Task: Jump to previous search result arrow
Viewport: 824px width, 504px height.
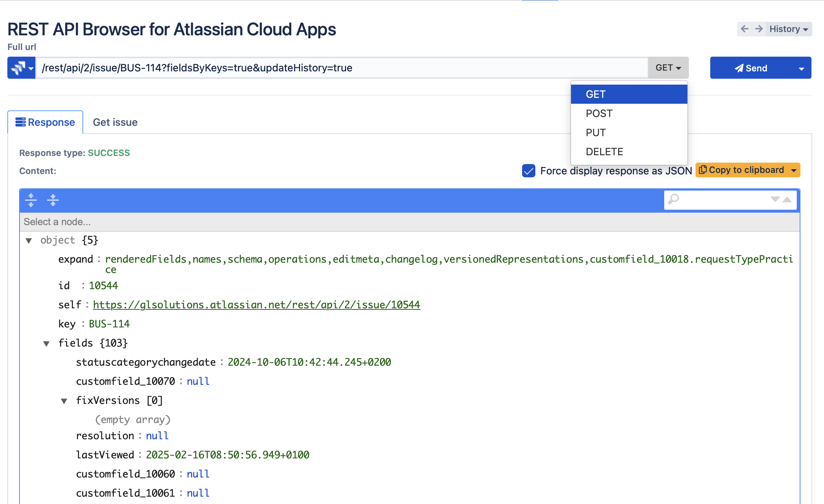Action: [x=787, y=199]
